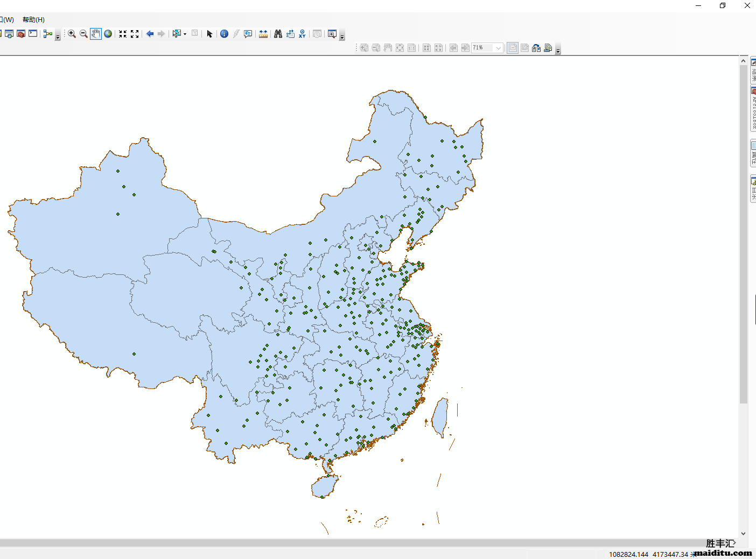This screenshot has width=756, height=559.
Task: Open ArcToolbox via the red toolbox icon
Action: (21, 34)
